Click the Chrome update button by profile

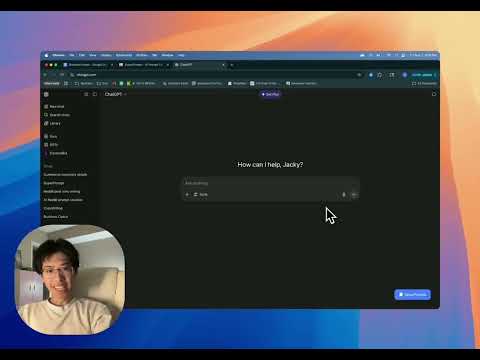[424, 75]
